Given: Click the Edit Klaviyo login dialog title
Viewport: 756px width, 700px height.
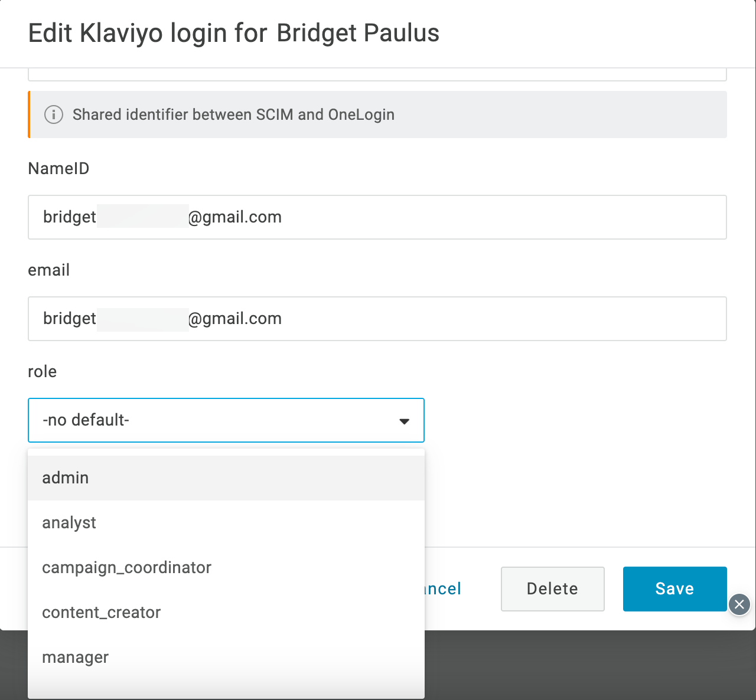Looking at the screenshot, I should pyautogui.click(x=233, y=33).
